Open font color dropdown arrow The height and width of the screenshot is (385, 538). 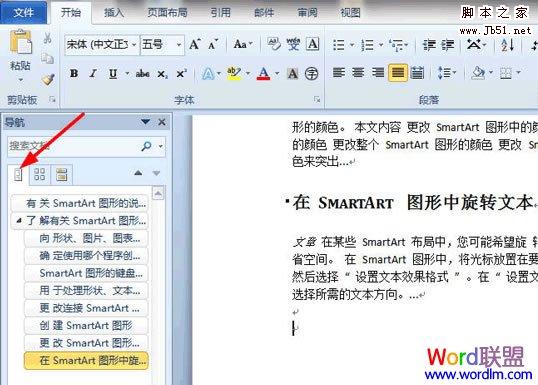(277, 73)
